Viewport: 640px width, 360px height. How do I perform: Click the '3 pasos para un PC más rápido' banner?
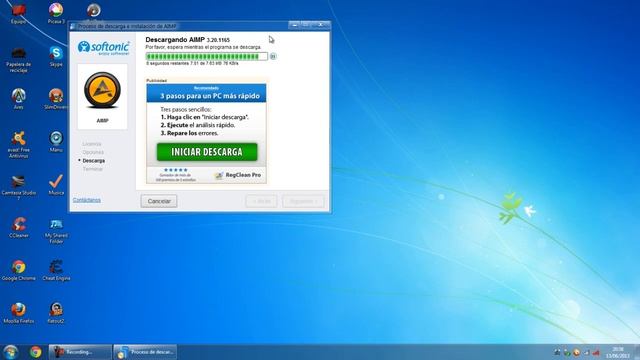click(207, 93)
